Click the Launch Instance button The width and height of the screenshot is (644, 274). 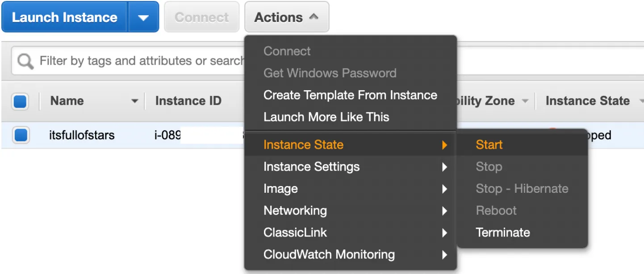[x=65, y=18]
